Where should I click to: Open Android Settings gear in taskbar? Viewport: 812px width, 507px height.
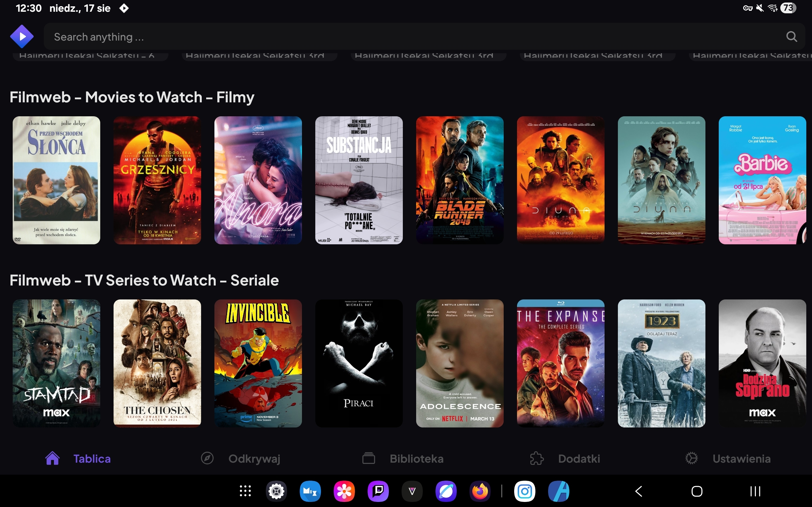(276, 491)
